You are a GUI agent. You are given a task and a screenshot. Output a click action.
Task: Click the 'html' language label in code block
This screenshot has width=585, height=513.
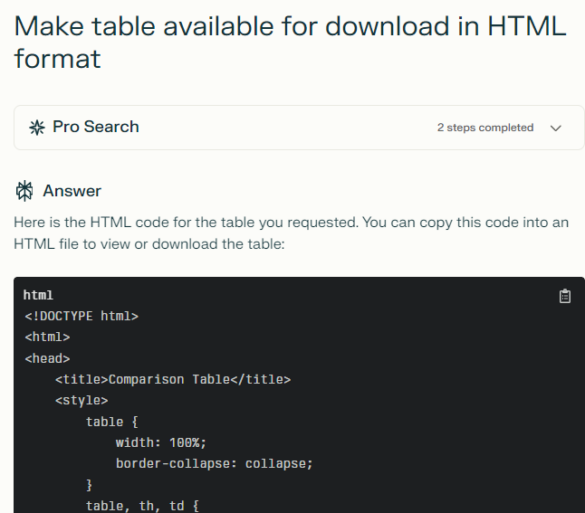[38, 295]
